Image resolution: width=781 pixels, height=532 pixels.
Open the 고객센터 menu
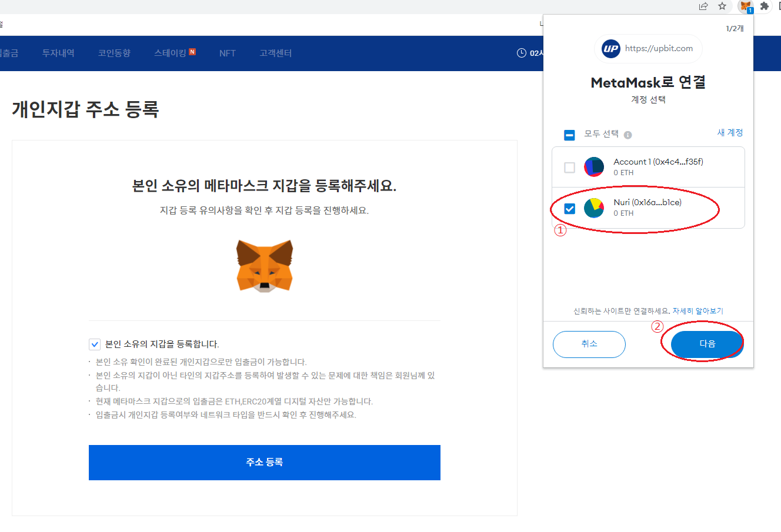click(x=276, y=53)
